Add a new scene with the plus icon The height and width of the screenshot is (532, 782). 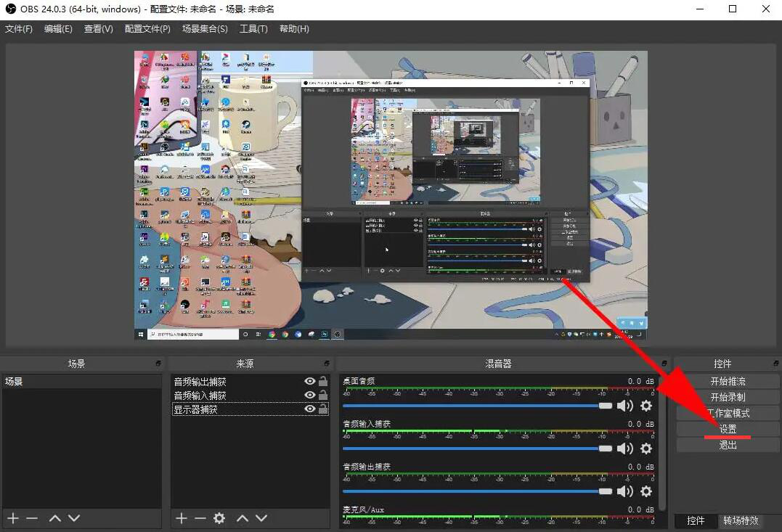point(12,518)
